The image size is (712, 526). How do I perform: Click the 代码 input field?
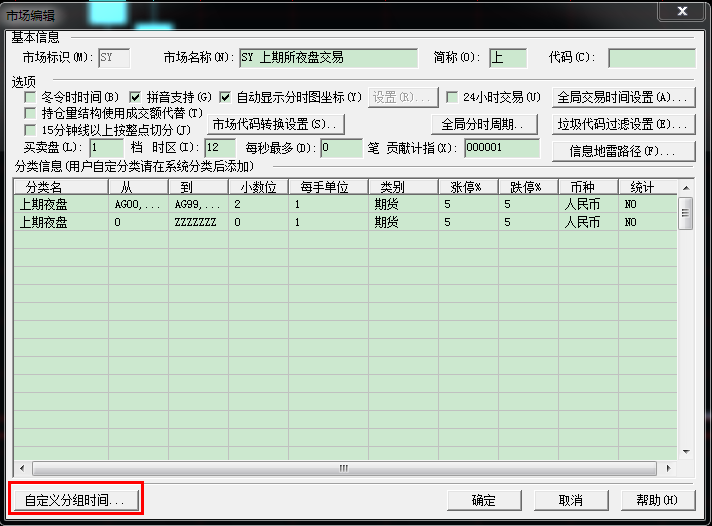click(652, 58)
